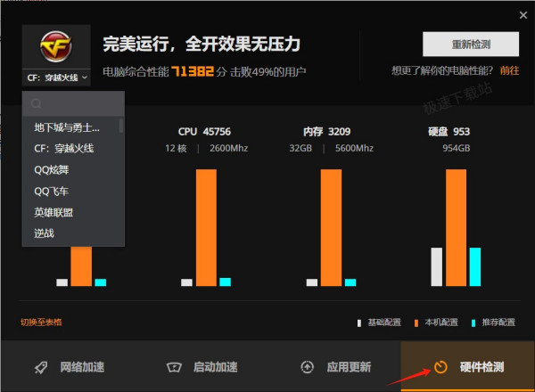The width and height of the screenshot is (535, 392).
Task: Click the rocket icon beside 网络加速
Action: (x=41, y=367)
